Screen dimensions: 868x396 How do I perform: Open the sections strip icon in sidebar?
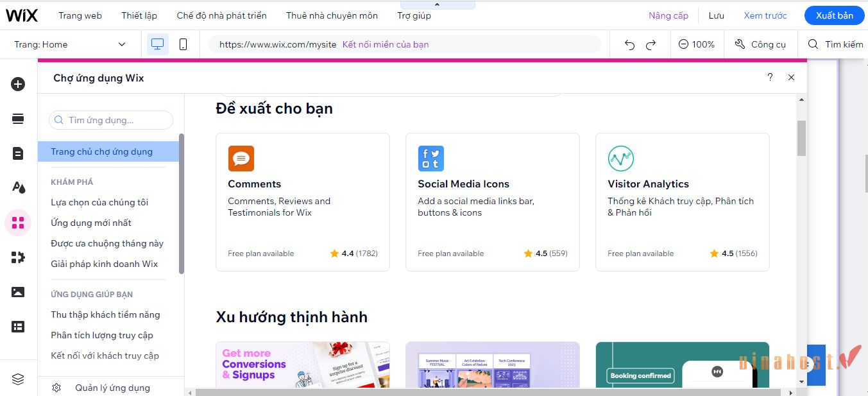tap(18, 119)
